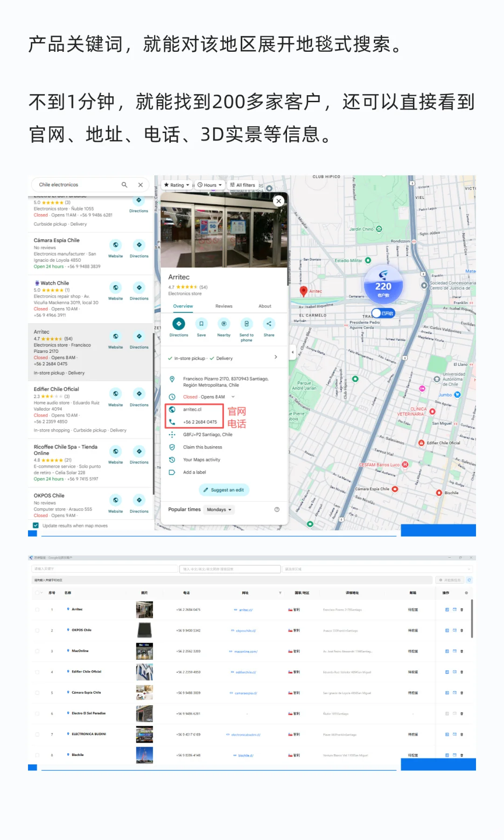504x840 pixels.
Task: Open detail icon for Arritec table row
Action: [447, 609]
